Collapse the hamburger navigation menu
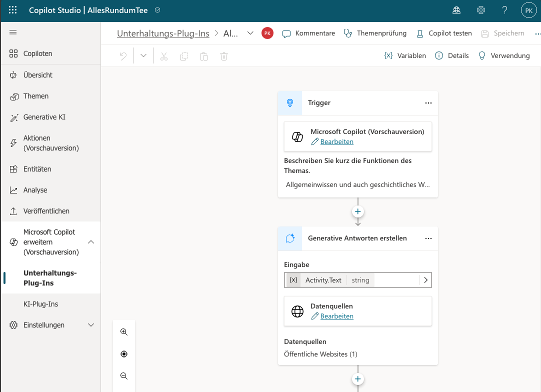 click(x=13, y=32)
